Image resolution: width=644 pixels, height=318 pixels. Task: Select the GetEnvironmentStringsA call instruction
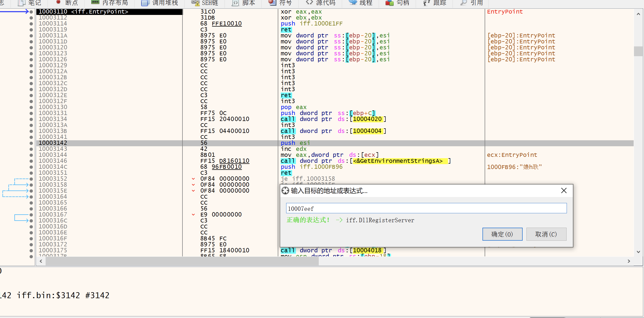pyautogui.click(x=366, y=161)
